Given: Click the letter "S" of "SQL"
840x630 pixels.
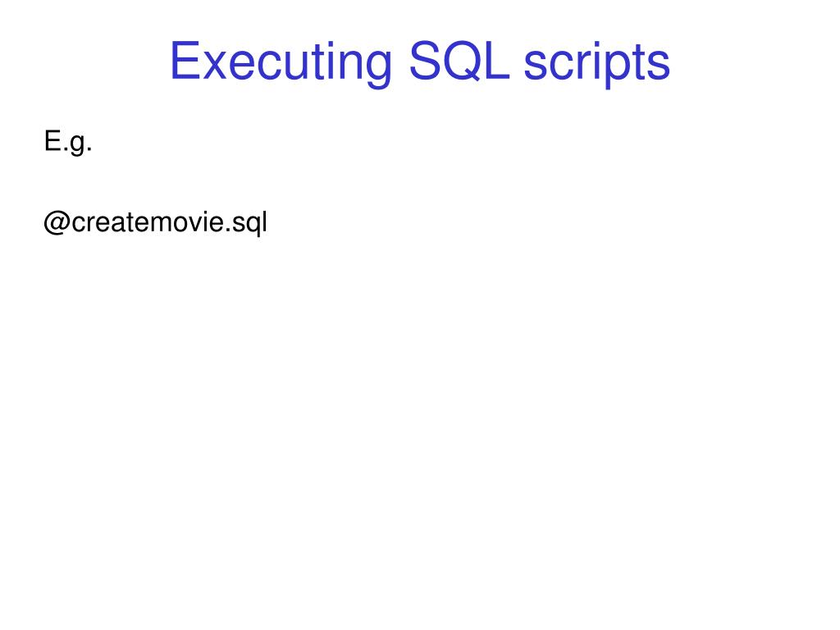Looking at the screenshot, I should pyautogui.click(x=425, y=61).
